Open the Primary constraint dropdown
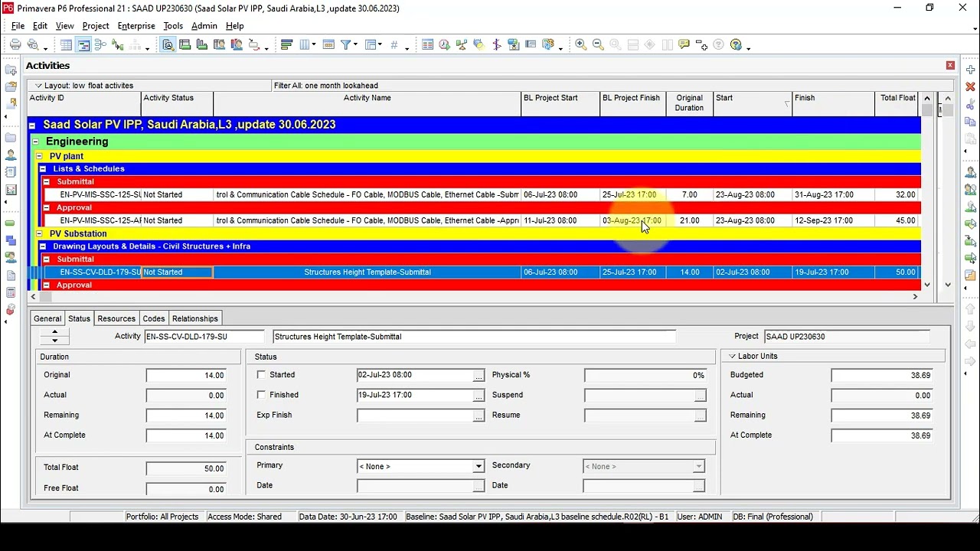Screen dimensions: 980x551 click(x=479, y=466)
